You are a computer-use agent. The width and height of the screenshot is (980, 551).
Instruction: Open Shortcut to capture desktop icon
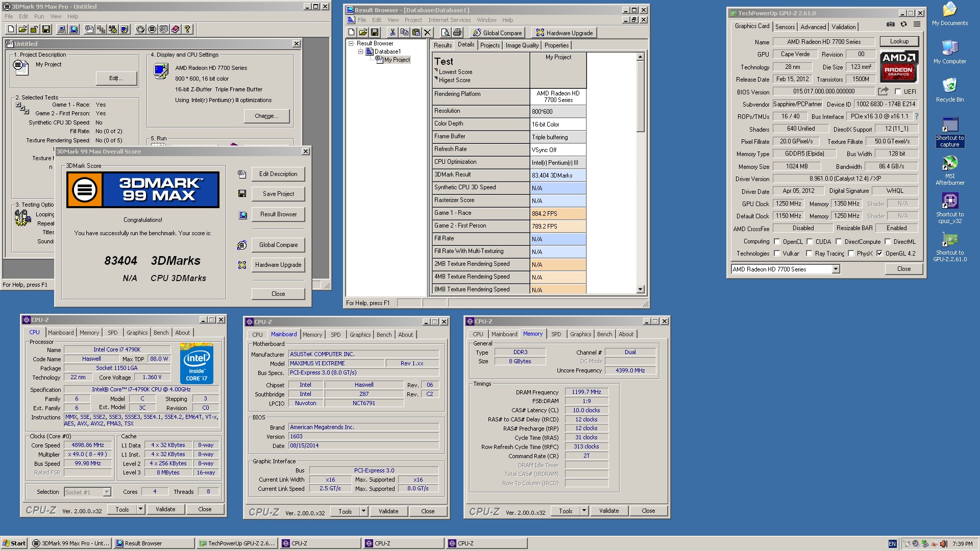coord(950,132)
